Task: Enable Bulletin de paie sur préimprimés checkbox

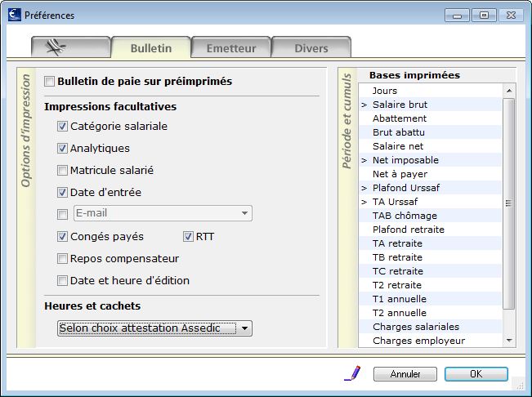Action: (49, 82)
